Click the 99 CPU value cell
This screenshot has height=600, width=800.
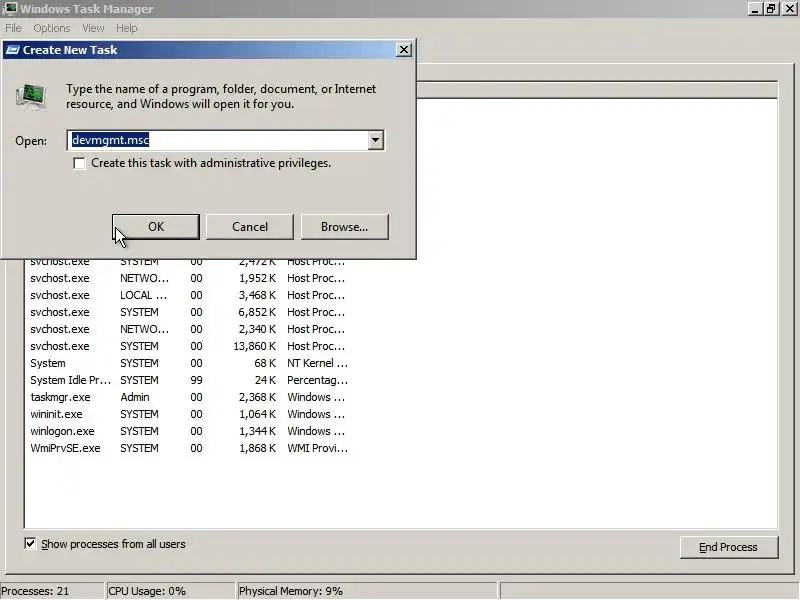coord(196,380)
